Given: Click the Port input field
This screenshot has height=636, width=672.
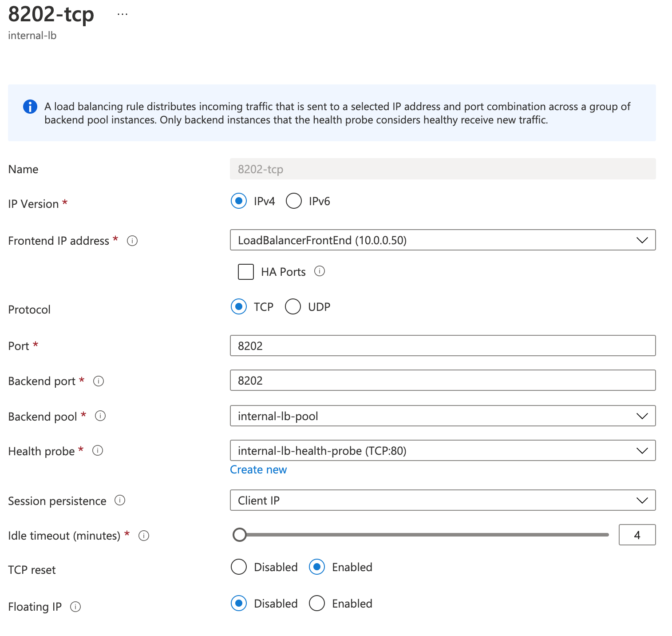Looking at the screenshot, I should tap(443, 346).
